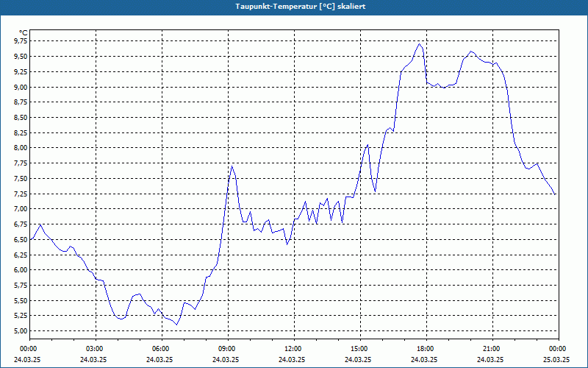Click the 7,00 y-axis label
Screen dimensions: 588x368
pos(21,209)
